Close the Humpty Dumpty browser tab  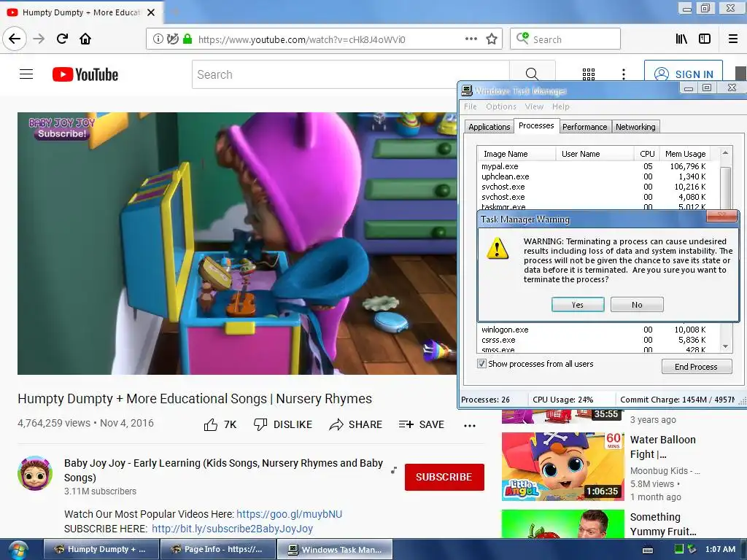151,12
